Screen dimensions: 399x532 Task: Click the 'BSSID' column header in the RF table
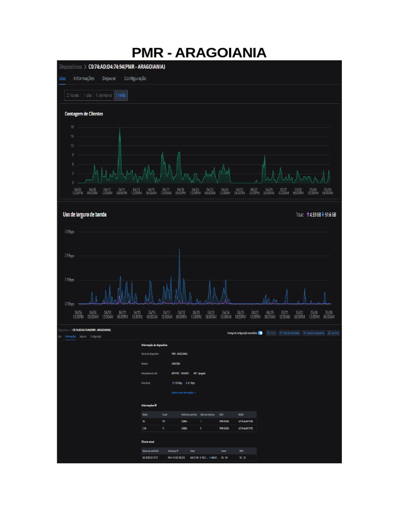click(241, 415)
